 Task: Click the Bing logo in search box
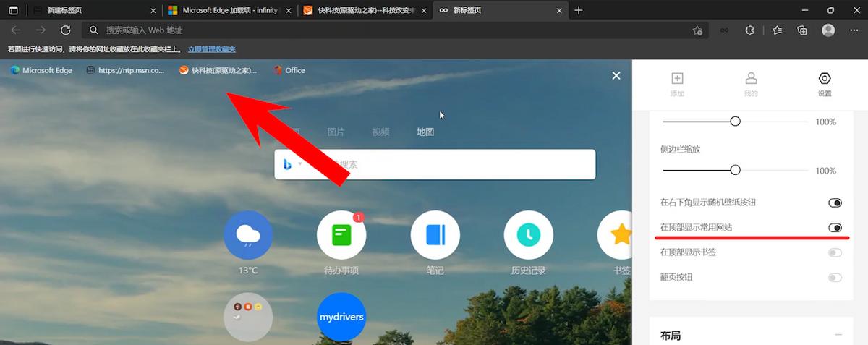coord(287,164)
